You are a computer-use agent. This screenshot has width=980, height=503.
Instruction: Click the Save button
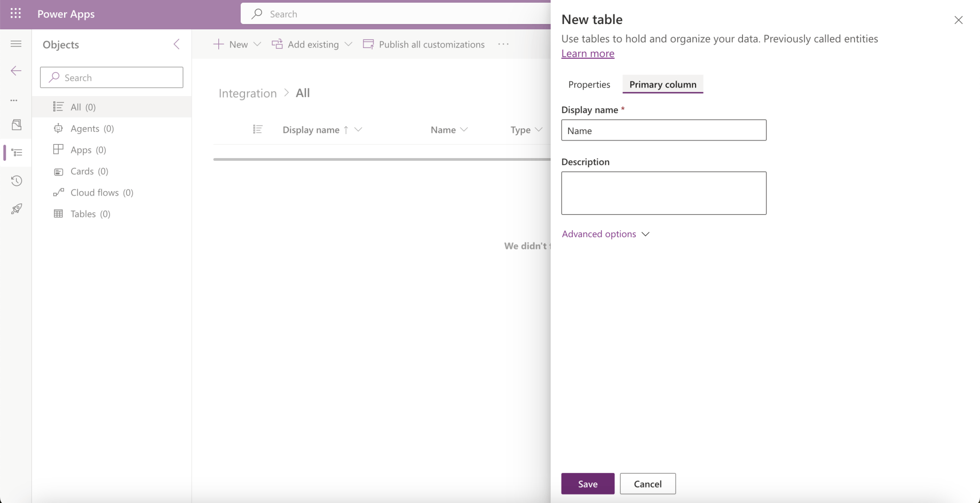point(587,484)
